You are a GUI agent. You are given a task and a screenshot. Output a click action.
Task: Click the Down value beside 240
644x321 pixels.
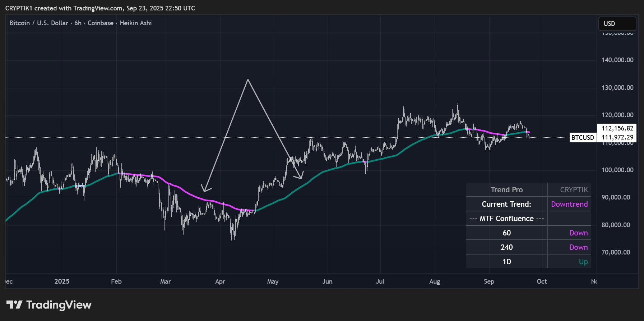570,247
